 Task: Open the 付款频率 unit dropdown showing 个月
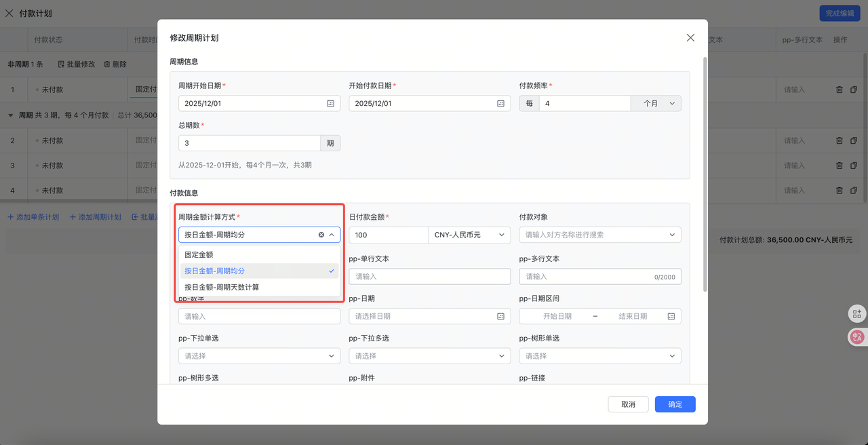(655, 103)
